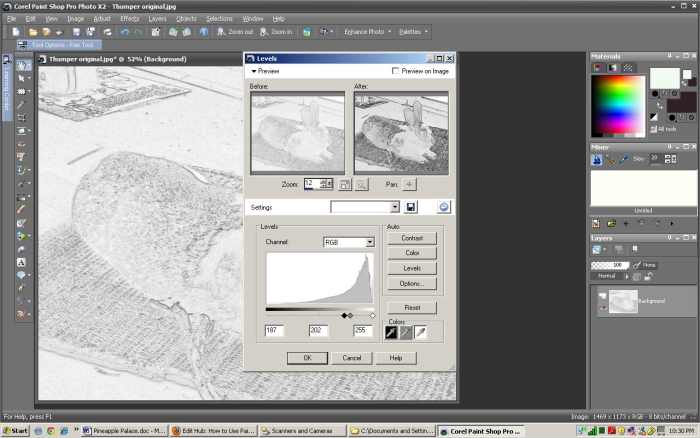Screen dimensions: 700x438
Task: Click Help in the Levels dialog
Action: click(x=396, y=358)
